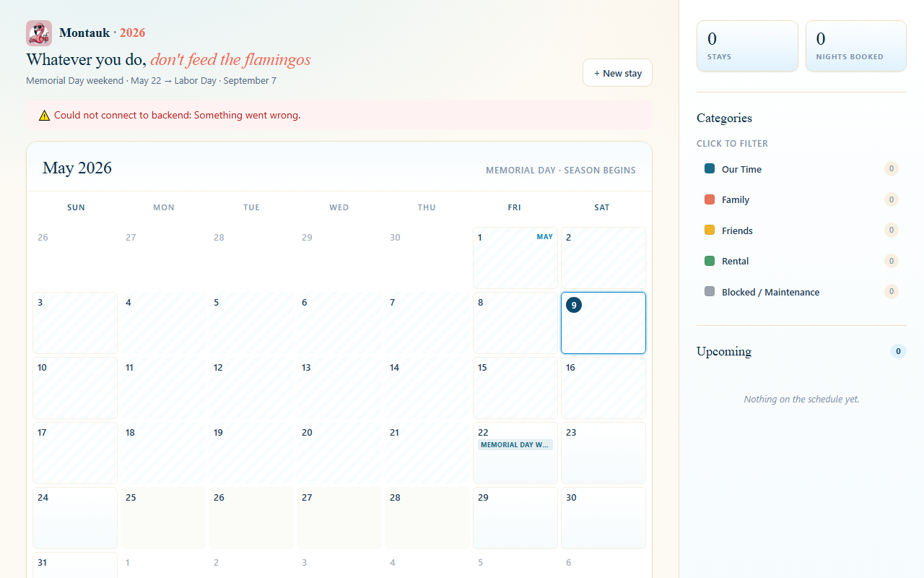Select May 29 calendar day

tap(515, 518)
